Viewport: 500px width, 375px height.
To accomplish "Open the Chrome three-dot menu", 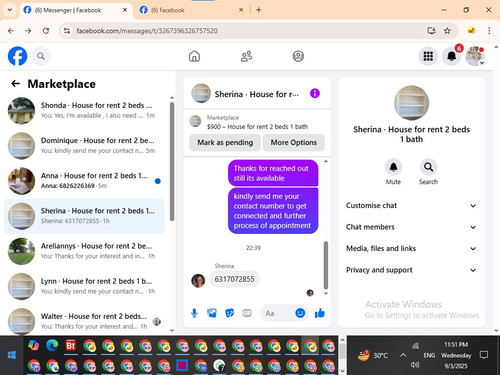I will coord(489,31).
